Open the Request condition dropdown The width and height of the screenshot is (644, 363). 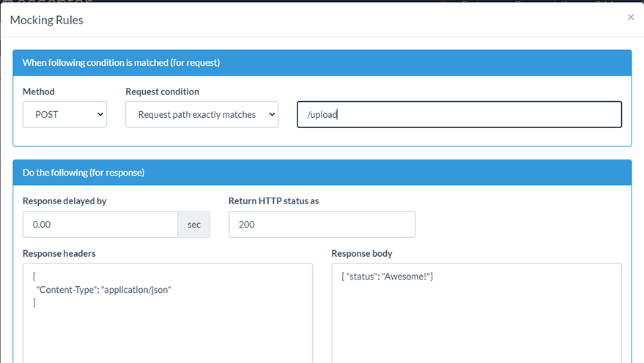pos(201,114)
